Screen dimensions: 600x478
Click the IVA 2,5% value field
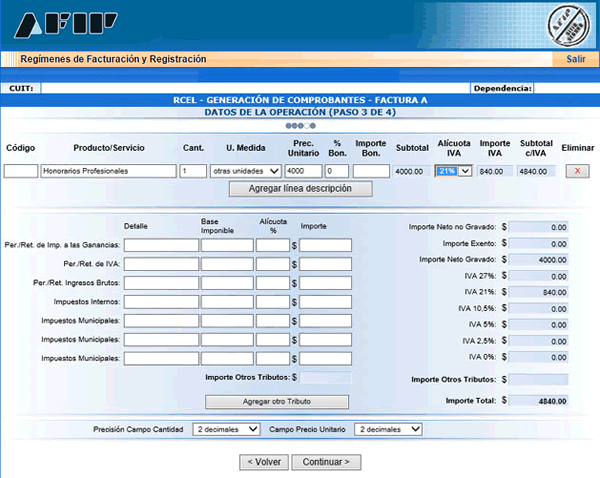pyautogui.click(x=538, y=341)
